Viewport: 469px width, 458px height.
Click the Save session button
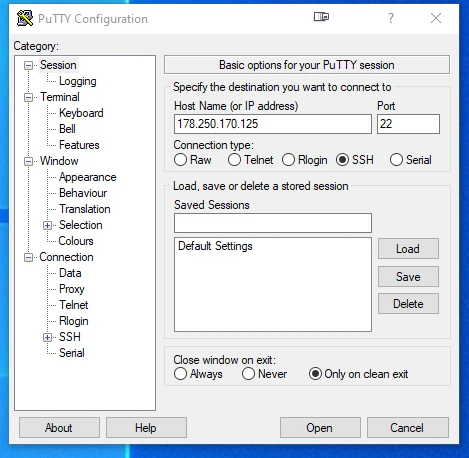[408, 276]
